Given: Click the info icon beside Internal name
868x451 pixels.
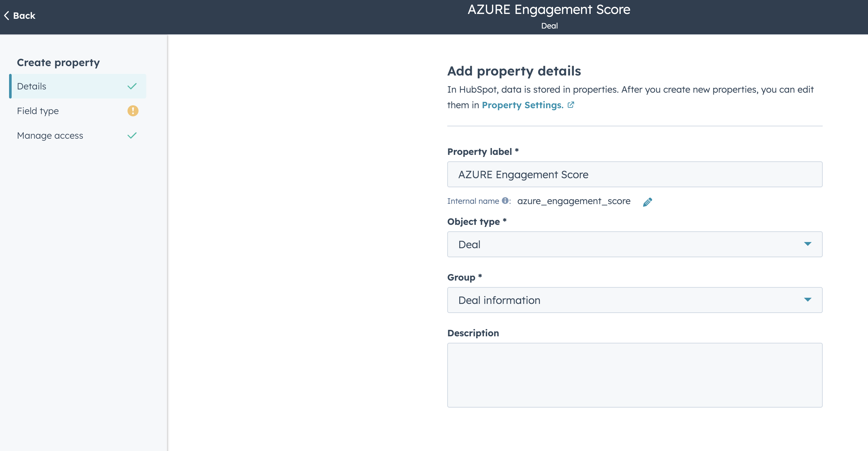Looking at the screenshot, I should [505, 201].
